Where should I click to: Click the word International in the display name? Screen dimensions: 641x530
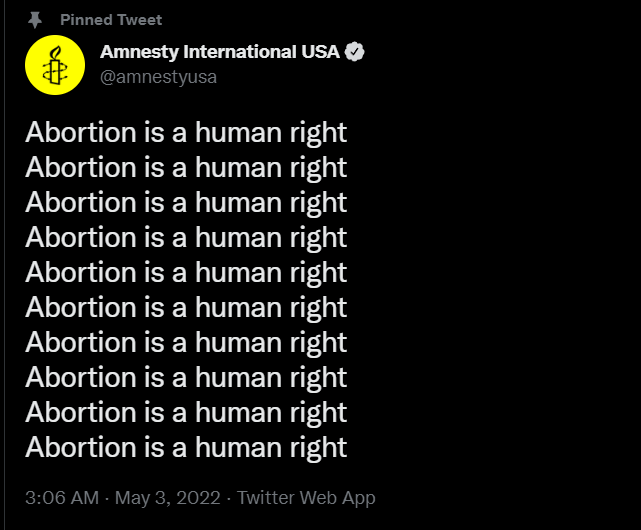240,52
